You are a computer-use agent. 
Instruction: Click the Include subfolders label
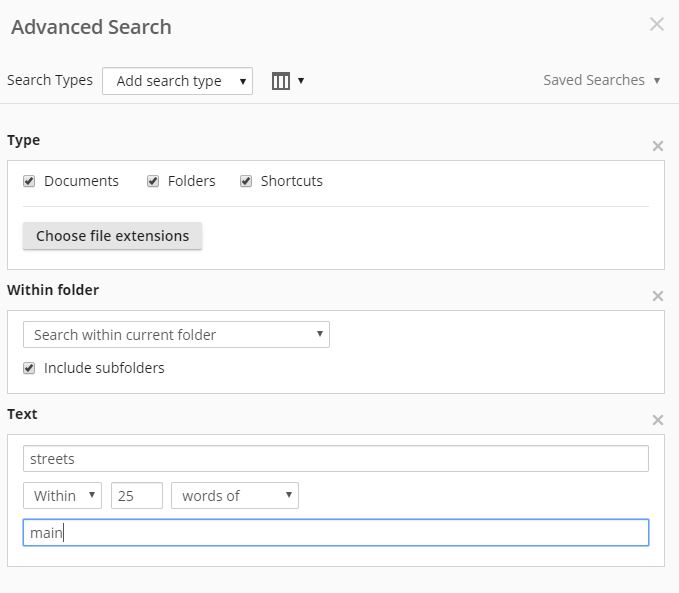pyautogui.click(x=104, y=368)
